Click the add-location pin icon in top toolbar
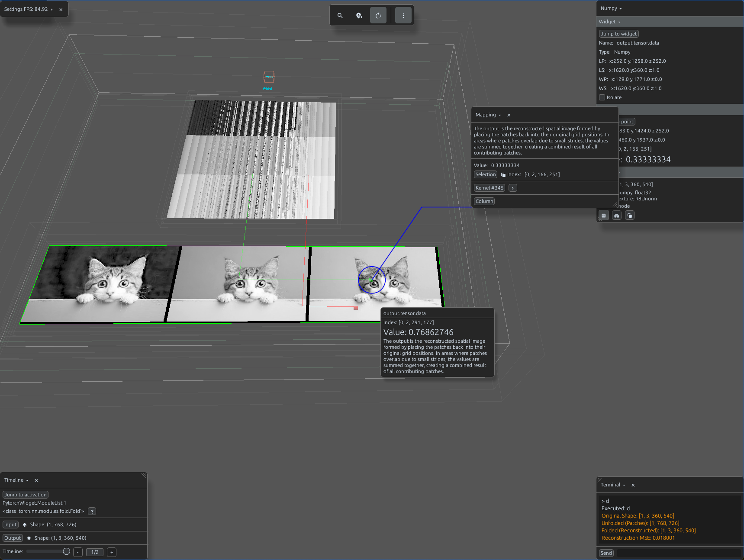Image resolution: width=744 pixels, height=560 pixels. click(359, 16)
